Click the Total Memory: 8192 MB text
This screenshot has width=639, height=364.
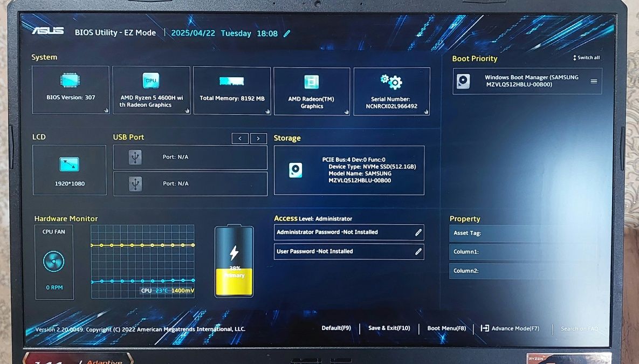[x=232, y=98]
